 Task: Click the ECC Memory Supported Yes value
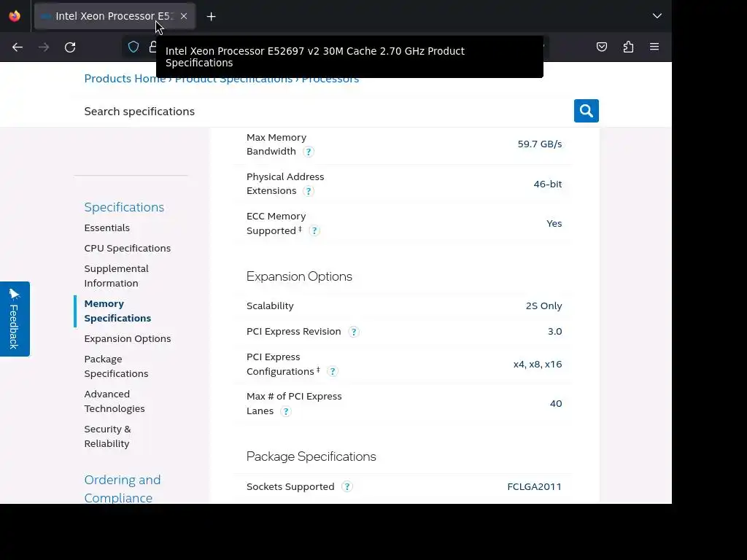[x=554, y=223]
